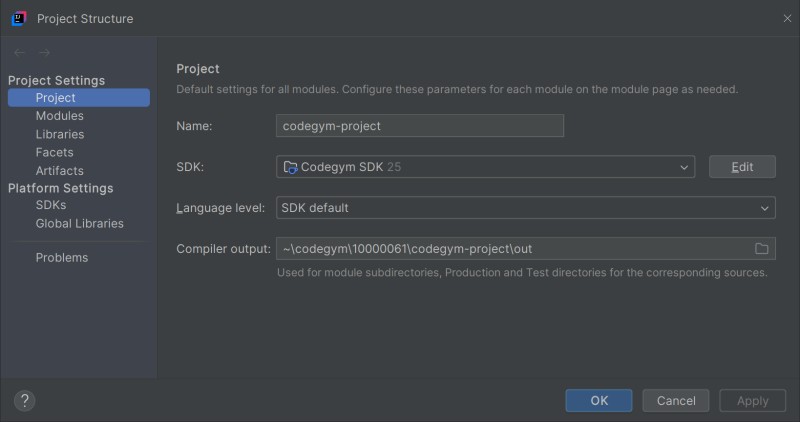Open Artifacts settings
The image size is (800, 422).
click(x=59, y=170)
